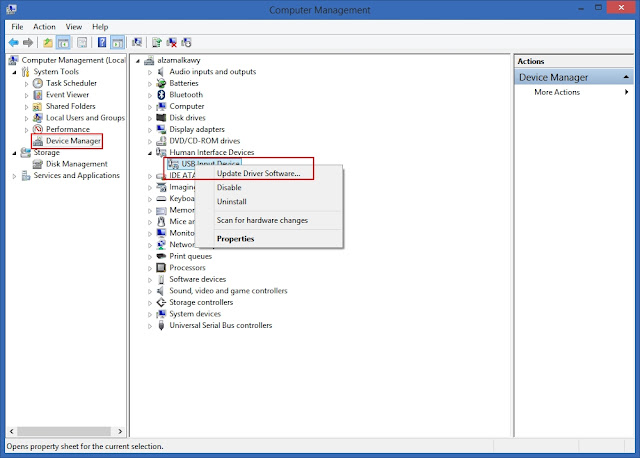The image size is (640, 458).
Task: Collapse the alzamalkawy root node
Action: point(138,61)
